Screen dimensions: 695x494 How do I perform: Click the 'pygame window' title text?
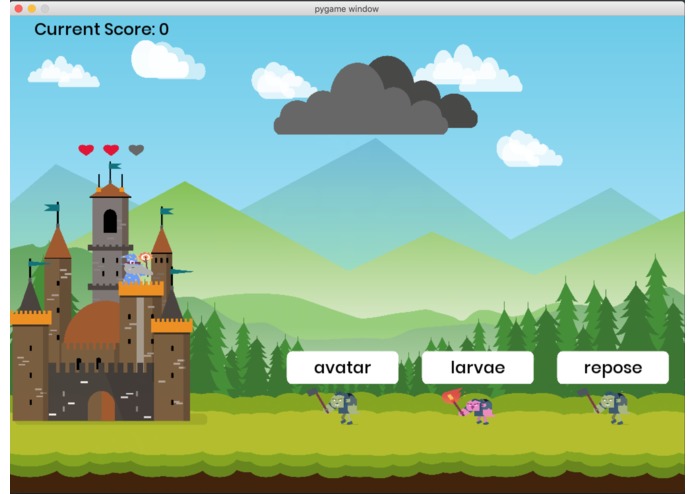point(347,9)
